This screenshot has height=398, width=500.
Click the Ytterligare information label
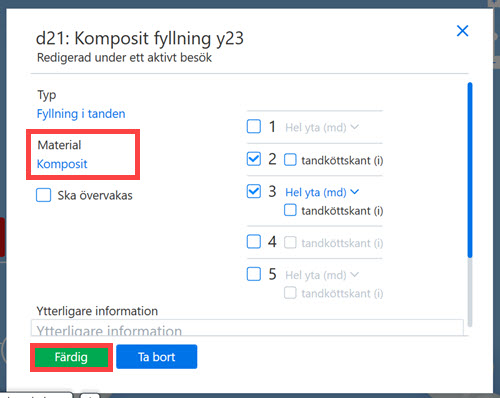pos(97,311)
